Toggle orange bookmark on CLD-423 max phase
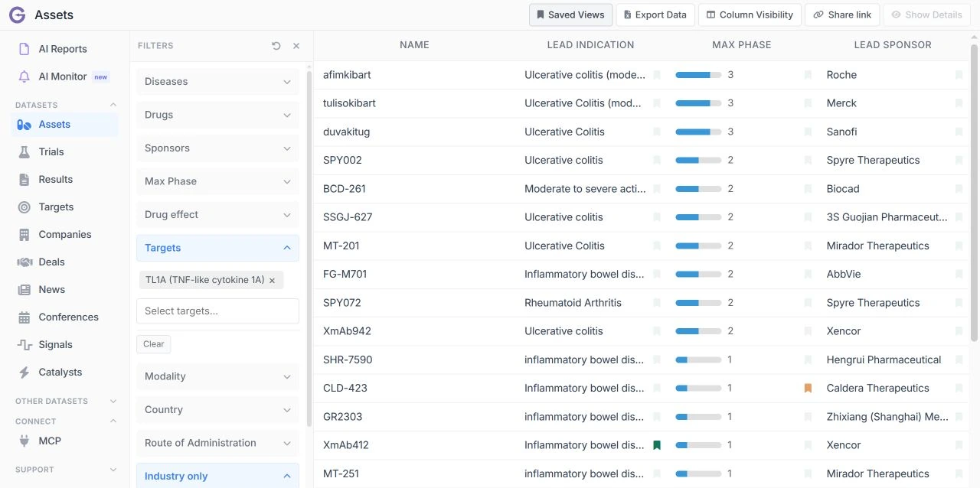Screen dimensions: 980x488 click(x=808, y=389)
